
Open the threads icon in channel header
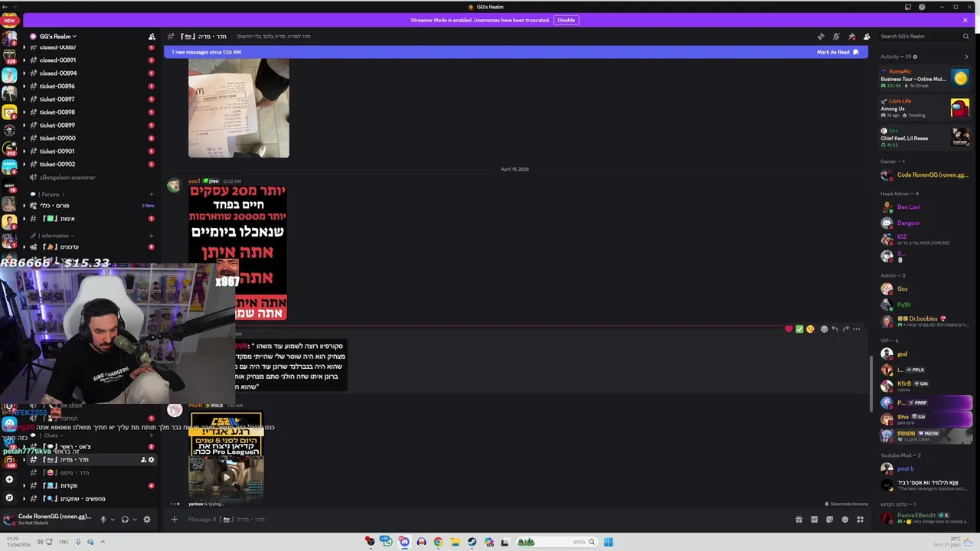pyautogui.click(x=821, y=36)
